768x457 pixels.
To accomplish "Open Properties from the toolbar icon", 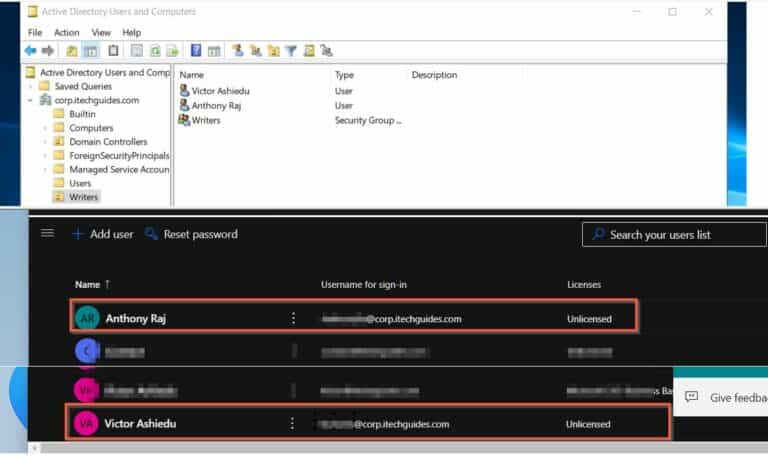I will [x=137, y=50].
